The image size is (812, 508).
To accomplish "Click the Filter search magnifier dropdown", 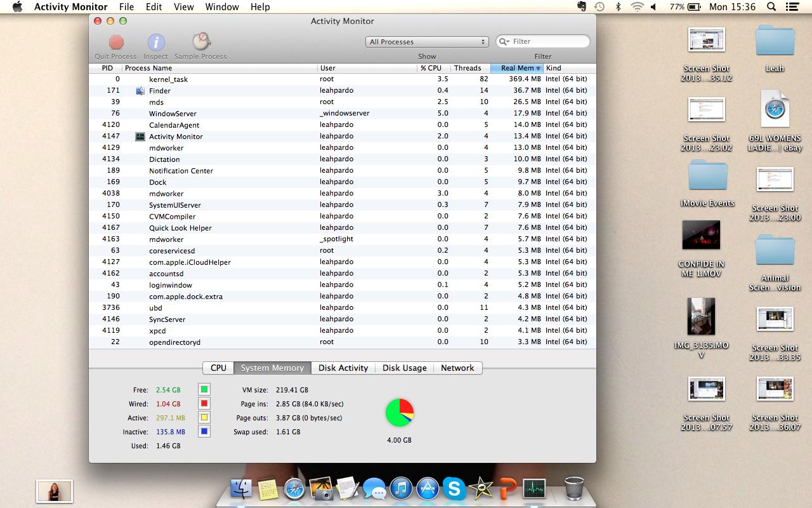I will point(505,42).
